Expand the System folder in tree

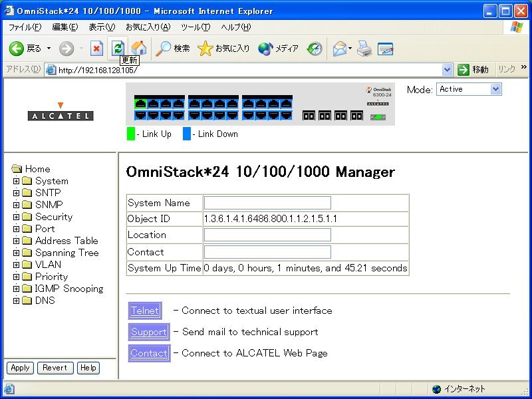point(17,181)
